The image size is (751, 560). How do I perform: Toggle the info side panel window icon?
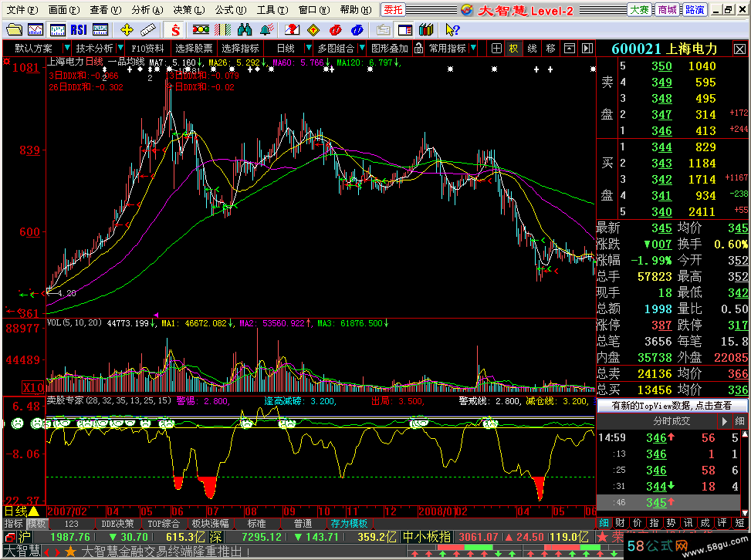click(404, 30)
